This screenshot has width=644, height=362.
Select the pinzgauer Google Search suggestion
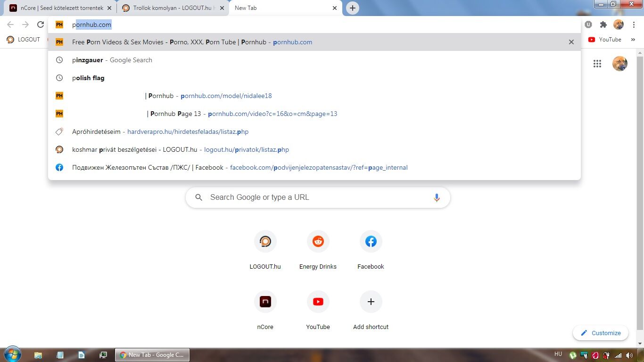[x=314, y=60]
